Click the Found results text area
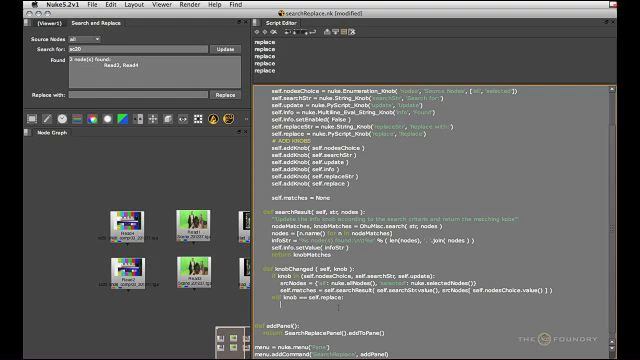This screenshot has width=640, height=360. pos(155,72)
